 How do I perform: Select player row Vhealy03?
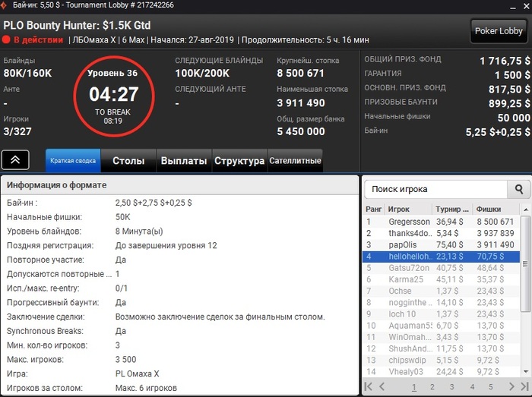[441, 372]
